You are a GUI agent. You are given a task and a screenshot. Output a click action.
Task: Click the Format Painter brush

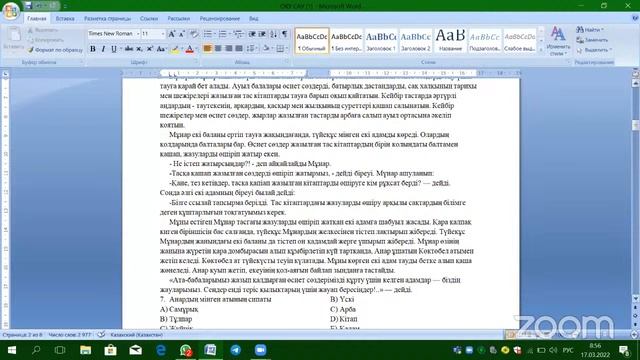coord(31,50)
